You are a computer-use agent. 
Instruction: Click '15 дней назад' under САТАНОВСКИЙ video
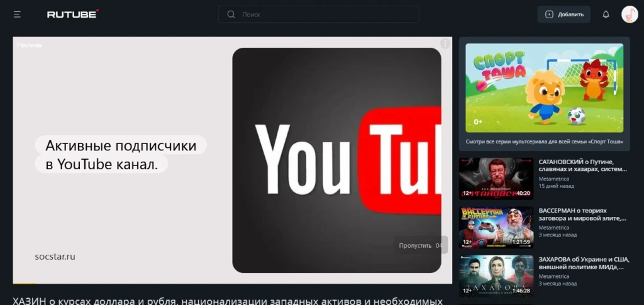(556, 186)
